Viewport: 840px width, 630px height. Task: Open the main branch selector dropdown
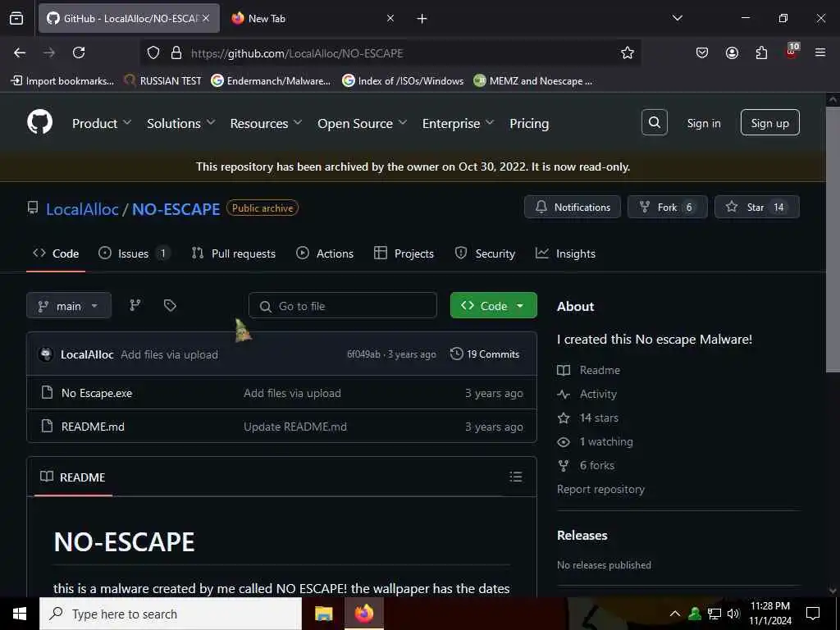[x=69, y=305]
